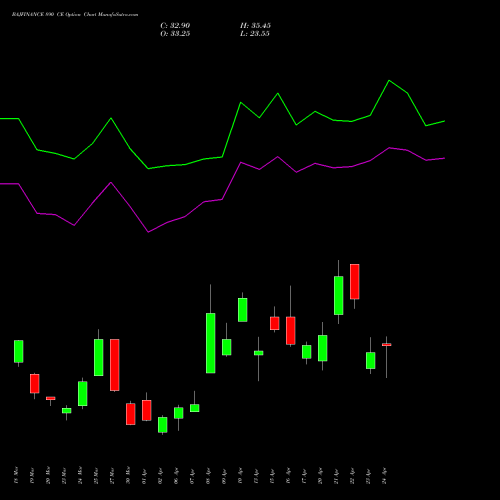
Task: Click the magenta indicator line low near 01 Apr
Action: click(148, 232)
